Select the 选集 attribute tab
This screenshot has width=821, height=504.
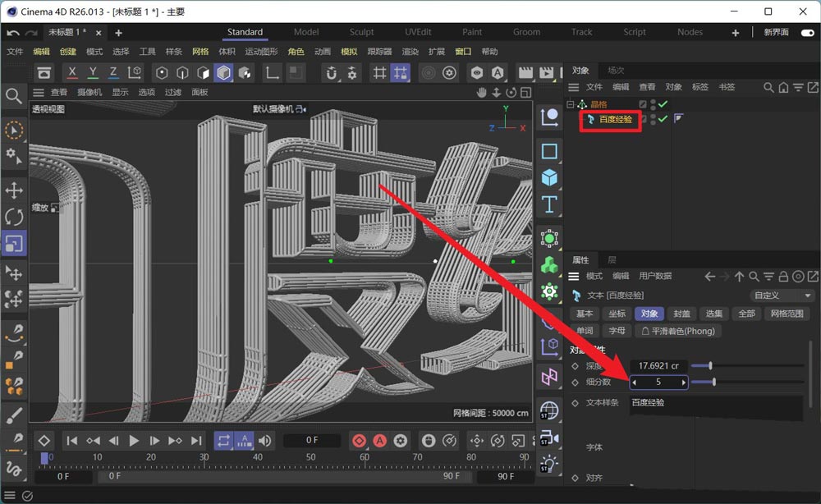coord(713,314)
